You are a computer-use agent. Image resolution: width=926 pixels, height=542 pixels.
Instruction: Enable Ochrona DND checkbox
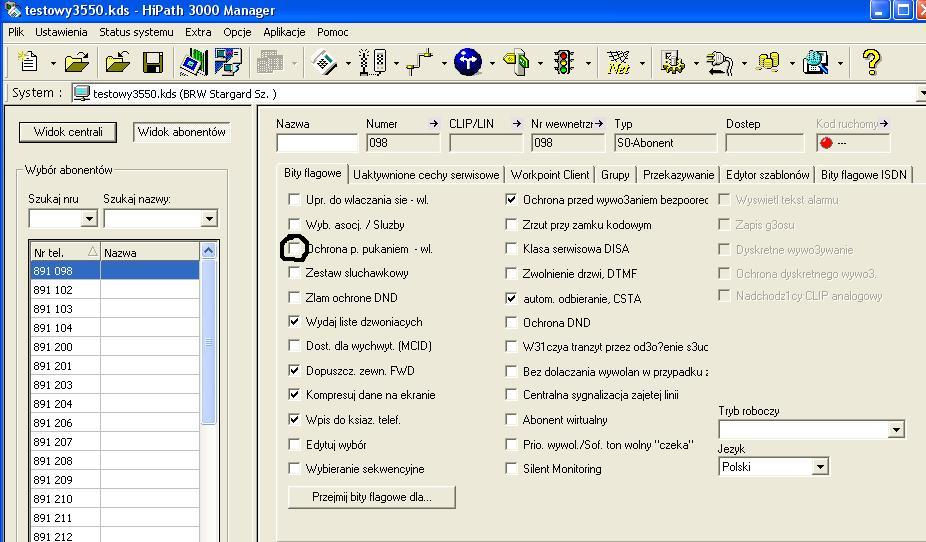tap(511, 322)
